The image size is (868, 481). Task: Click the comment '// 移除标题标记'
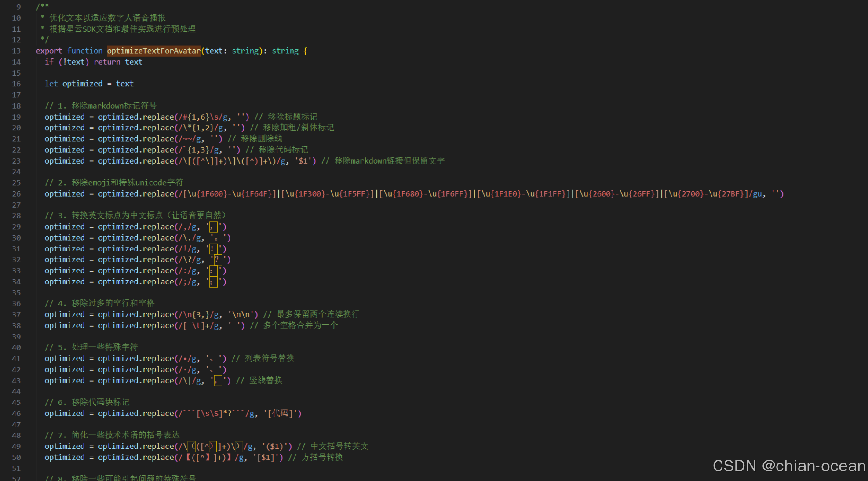pyautogui.click(x=286, y=117)
